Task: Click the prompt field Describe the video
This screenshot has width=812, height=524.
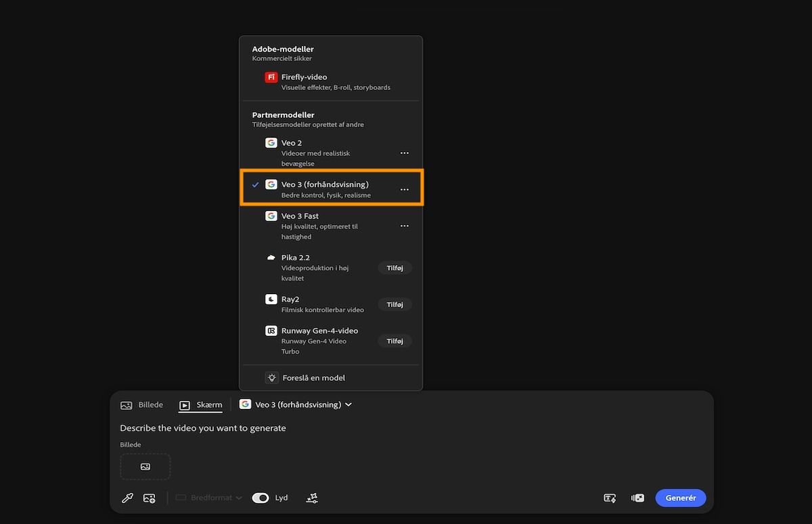Action: 203,428
